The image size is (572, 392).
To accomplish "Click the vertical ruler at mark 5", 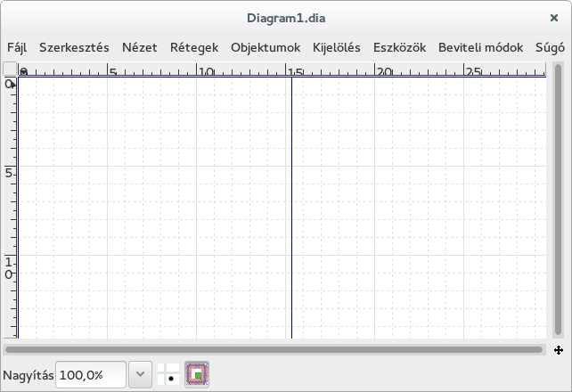I will (x=9, y=171).
